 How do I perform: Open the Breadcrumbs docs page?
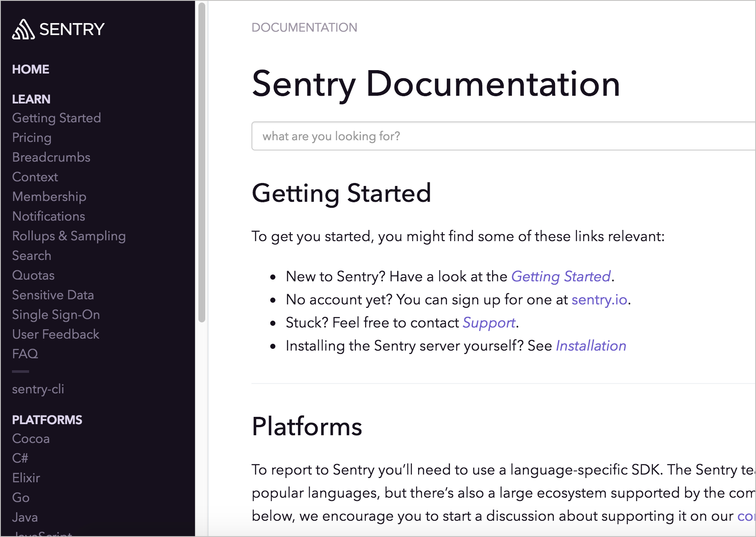tap(51, 157)
